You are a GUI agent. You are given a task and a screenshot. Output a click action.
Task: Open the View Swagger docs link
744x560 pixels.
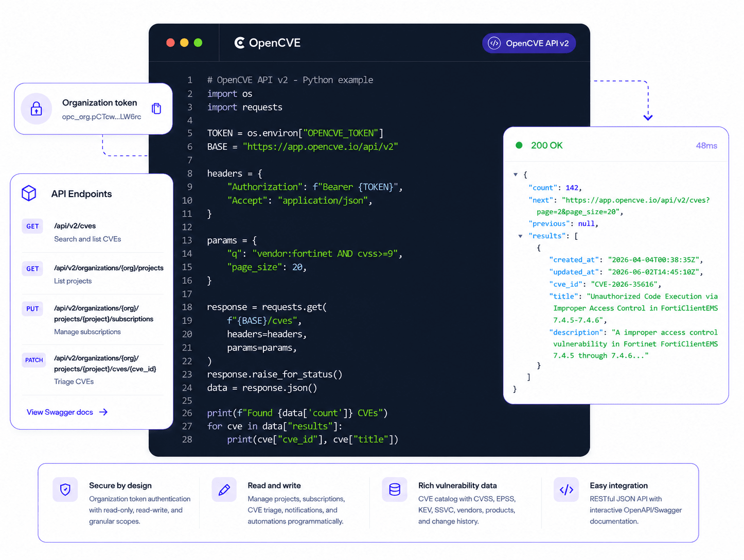click(67, 412)
